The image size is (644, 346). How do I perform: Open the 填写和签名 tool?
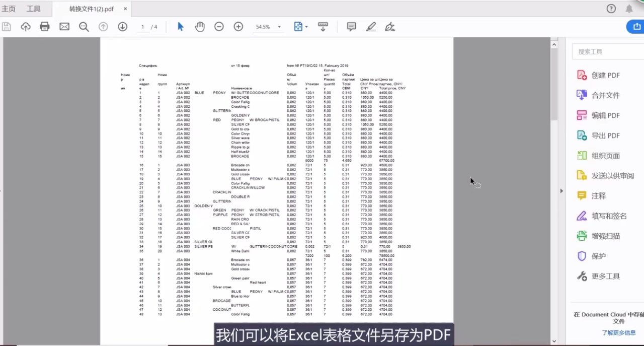[602, 216]
